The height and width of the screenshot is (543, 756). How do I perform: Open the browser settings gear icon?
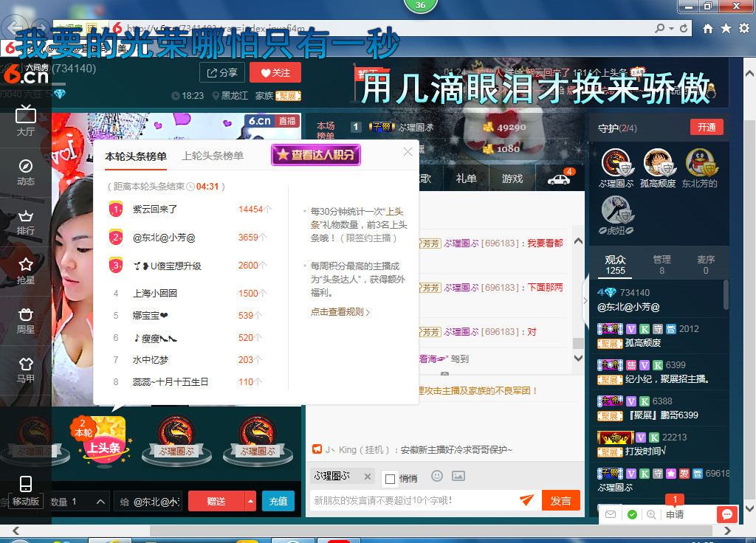744,29
